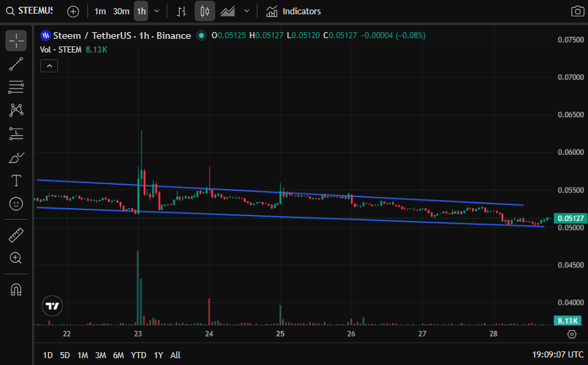This screenshot has width=588, height=365.
Task: Switch to the 30m timeframe
Action: (121, 12)
